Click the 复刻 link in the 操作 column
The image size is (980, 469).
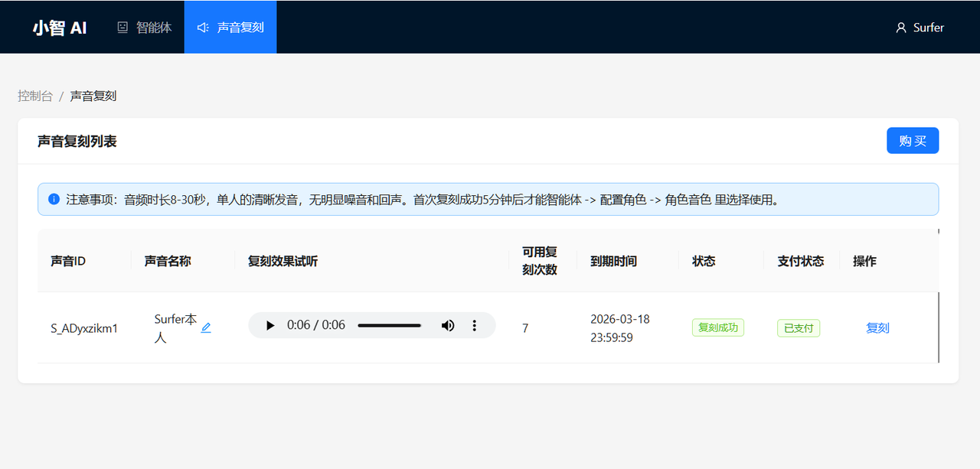tap(877, 328)
